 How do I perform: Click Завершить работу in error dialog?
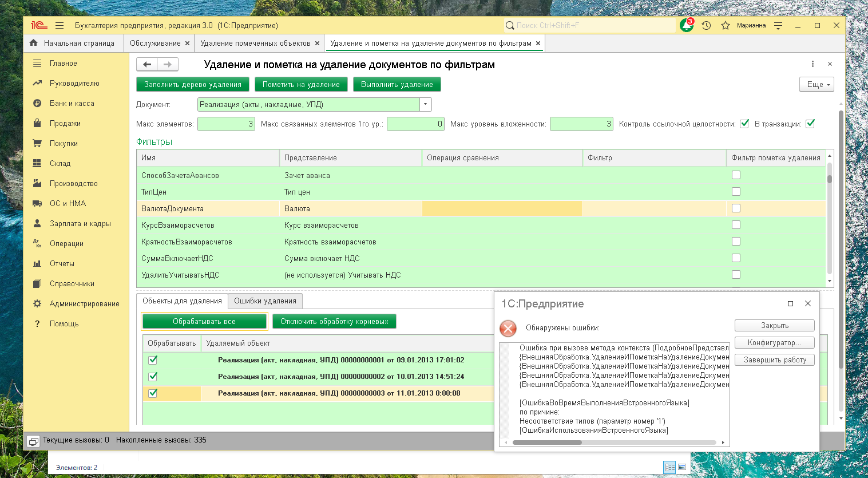774,360
